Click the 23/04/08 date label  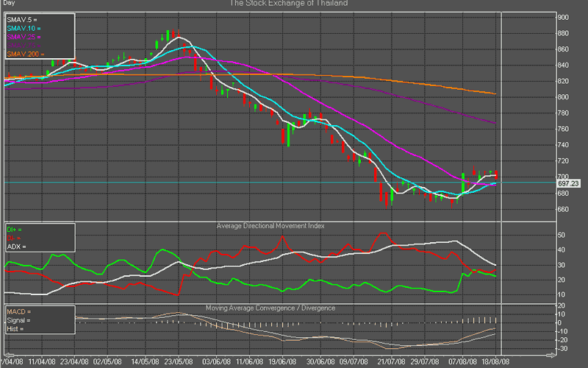(x=74, y=362)
